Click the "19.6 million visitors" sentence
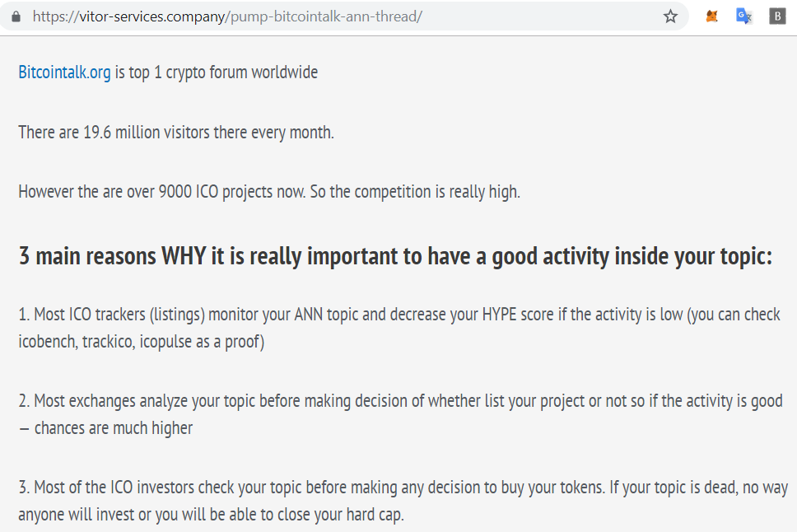The height and width of the screenshot is (532, 797). click(176, 133)
